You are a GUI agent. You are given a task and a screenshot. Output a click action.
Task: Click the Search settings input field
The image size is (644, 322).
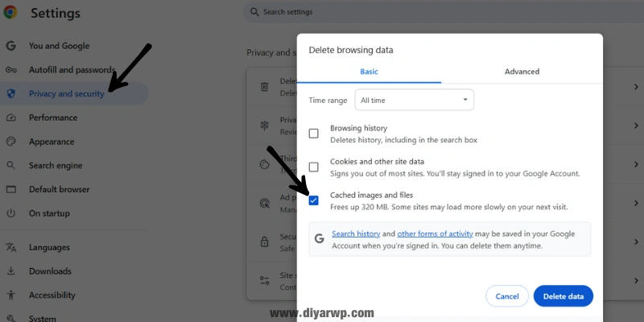coord(362,12)
